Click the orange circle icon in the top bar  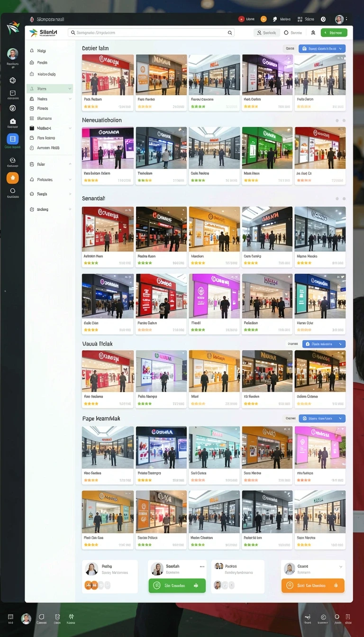pyautogui.click(x=264, y=19)
